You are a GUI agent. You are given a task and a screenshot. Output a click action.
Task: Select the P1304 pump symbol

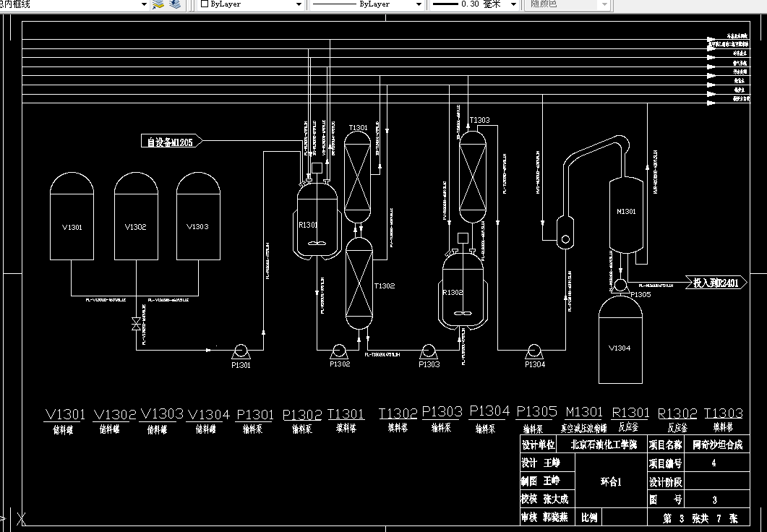pyautogui.click(x=534, y=351)
